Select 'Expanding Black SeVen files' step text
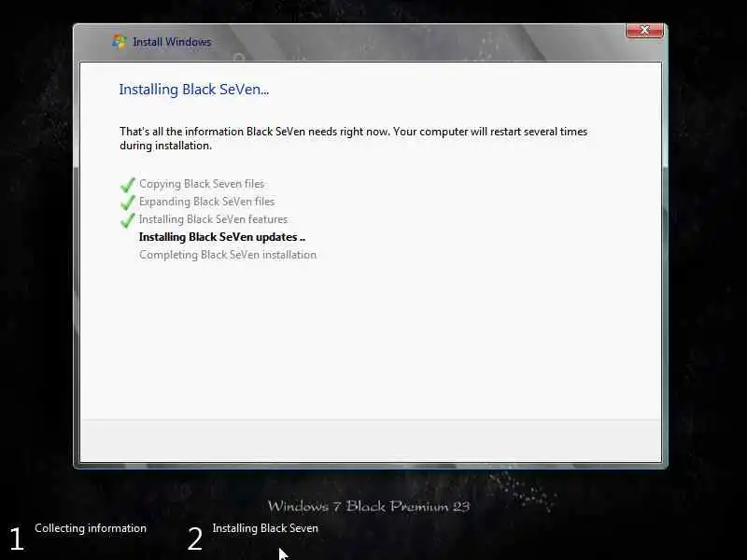747x560 pixels. coord(206,202)
